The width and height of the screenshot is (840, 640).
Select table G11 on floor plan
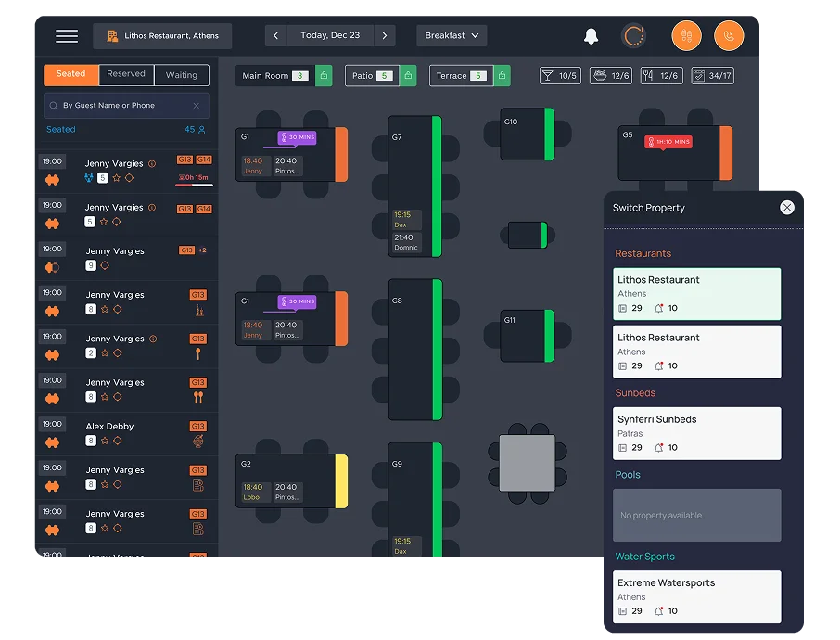coord(528,336)
